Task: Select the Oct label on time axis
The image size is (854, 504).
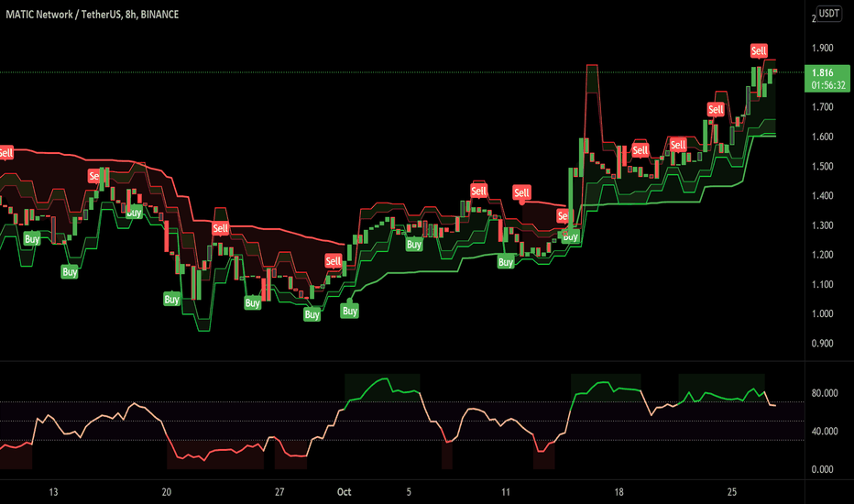Action: click(345, 492)
